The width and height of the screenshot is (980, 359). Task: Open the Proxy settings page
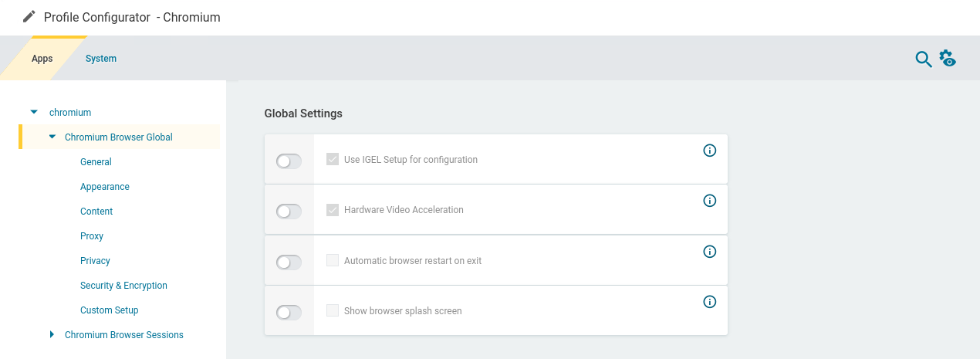[92, 236]
